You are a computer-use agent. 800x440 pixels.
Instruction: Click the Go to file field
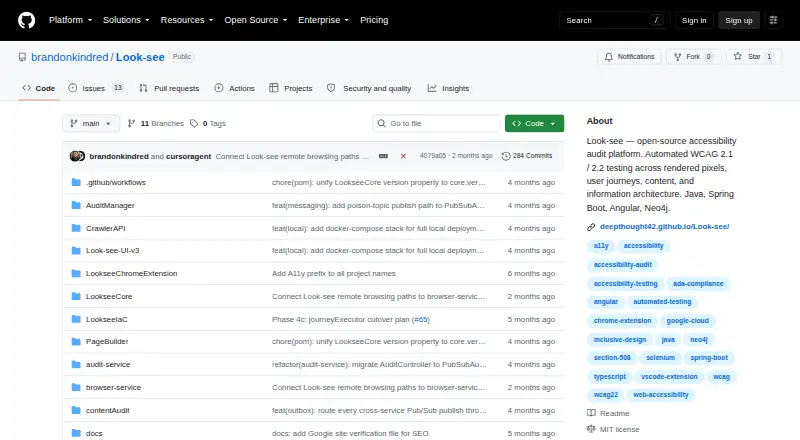pyautogui.click(x=436, y=124)
